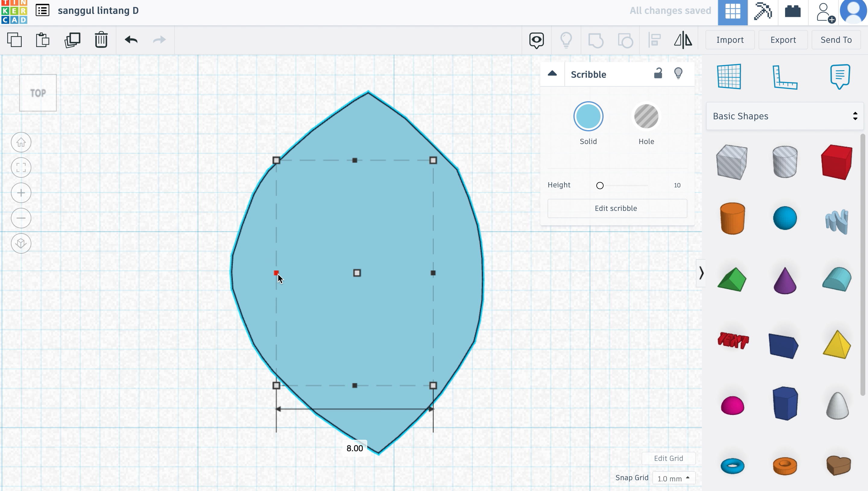Click Import menu item

[730, 39]
